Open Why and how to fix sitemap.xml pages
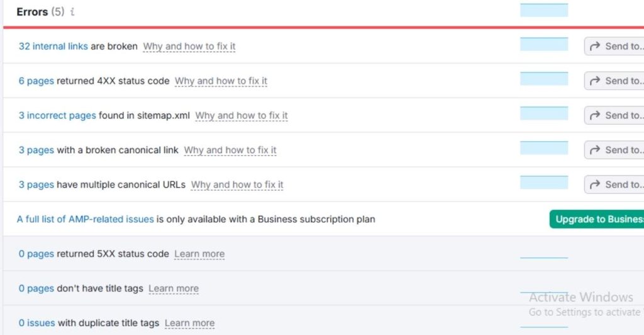The image size is (644, 335). click(241, 115)
